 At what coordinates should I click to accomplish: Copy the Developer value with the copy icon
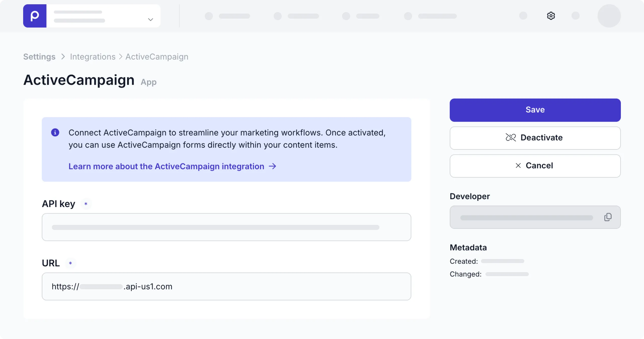(x=608, y=217)
